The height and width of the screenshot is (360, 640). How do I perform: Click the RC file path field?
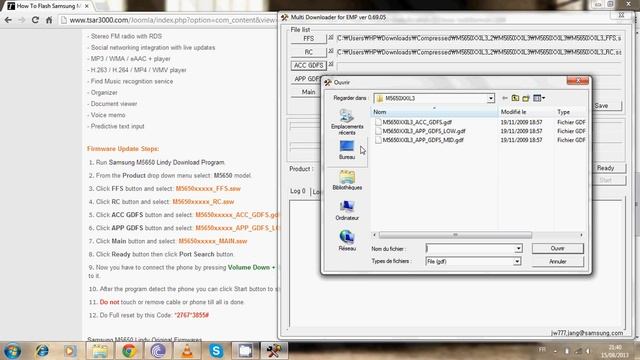pyautogui.click(x=479, y=52)
